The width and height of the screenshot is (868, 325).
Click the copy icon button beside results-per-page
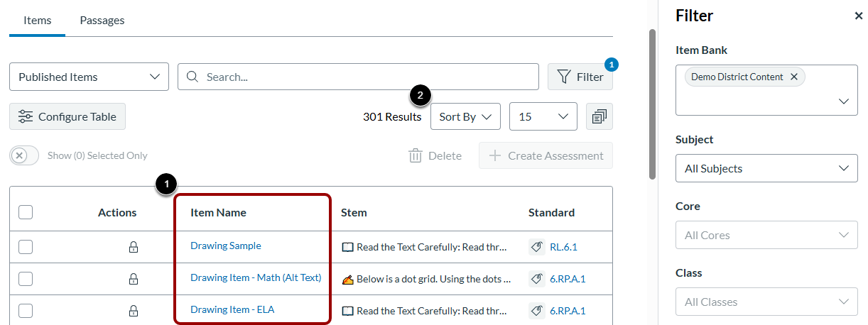coord(599,117)
